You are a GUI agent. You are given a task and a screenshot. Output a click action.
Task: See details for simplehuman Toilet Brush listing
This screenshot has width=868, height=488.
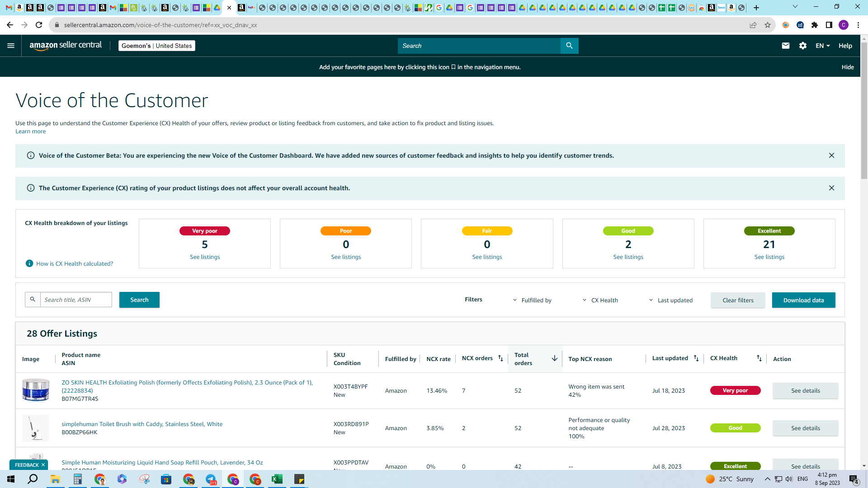coord(805,428)
